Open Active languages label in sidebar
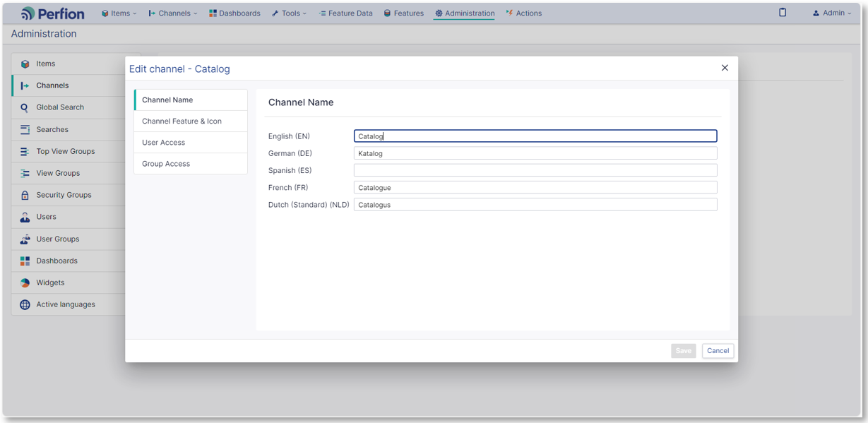868x423 pixels. (x=66, y=304)
